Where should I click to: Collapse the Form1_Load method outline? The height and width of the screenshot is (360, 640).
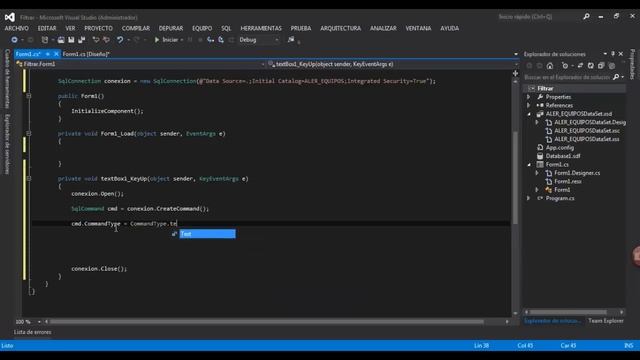pyautogui.click(x=29, y=133)
